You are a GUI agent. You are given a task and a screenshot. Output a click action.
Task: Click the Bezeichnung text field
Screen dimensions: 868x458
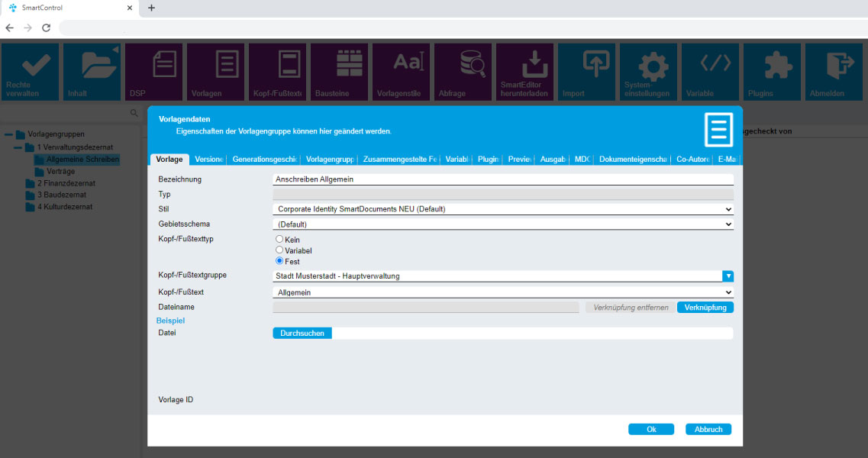(502, 179)
